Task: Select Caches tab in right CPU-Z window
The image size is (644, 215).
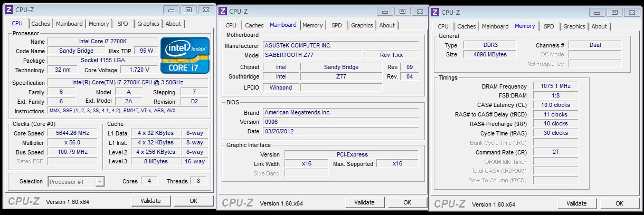Action: click(x=467, y=26)
